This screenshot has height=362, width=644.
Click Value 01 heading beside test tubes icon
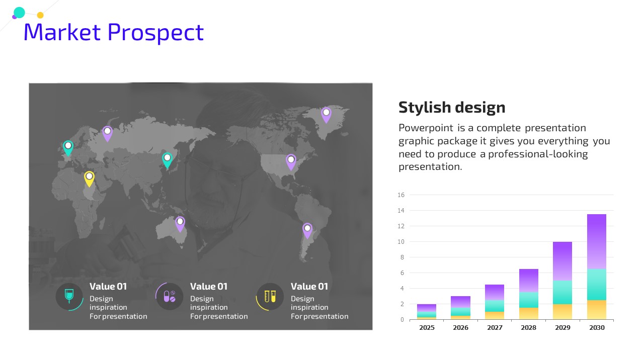click(x=309, y=286)
